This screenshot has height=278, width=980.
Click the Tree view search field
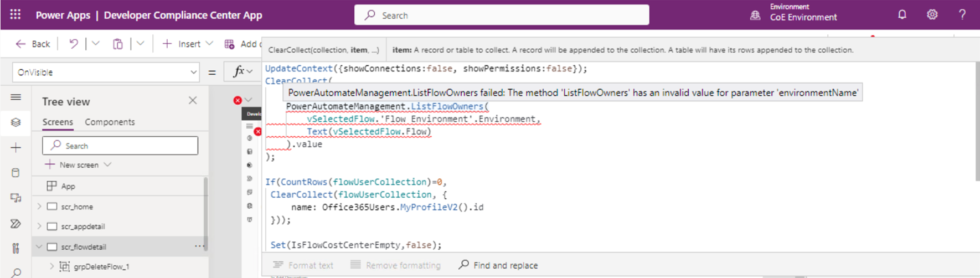click(120, 146)
